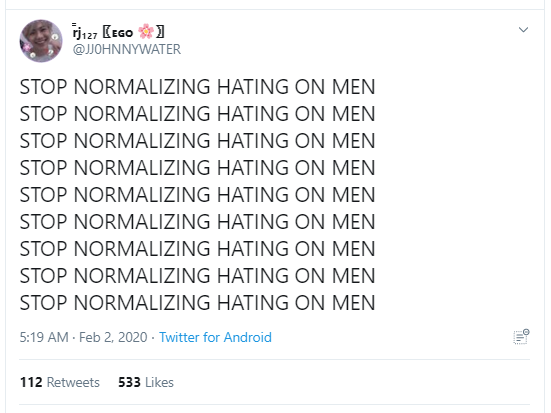
Task: Open the profile avatar picture
Action: (41, 41)
